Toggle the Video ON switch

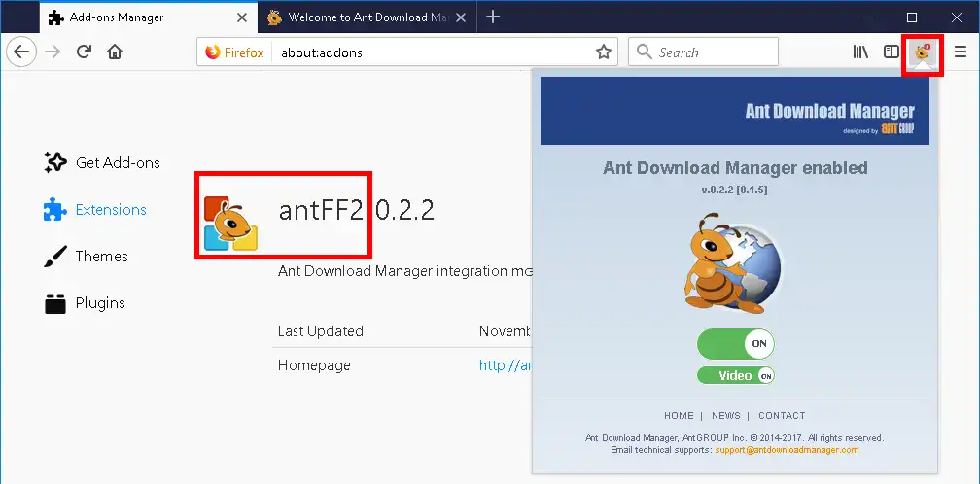point(736,375)
